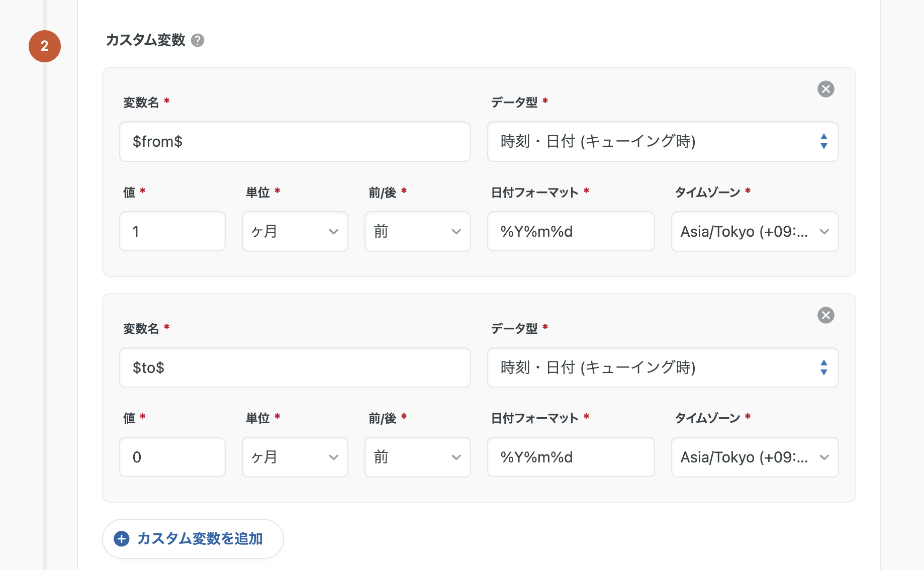Click the 値 field containing 1
This screenshot has height=570, width=924.
tap(172, 232)
